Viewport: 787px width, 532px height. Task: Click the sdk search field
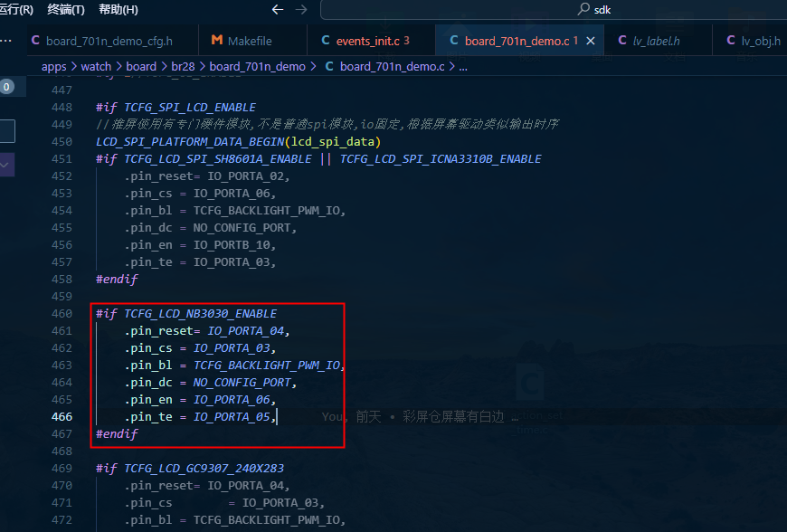pos(554,10)
